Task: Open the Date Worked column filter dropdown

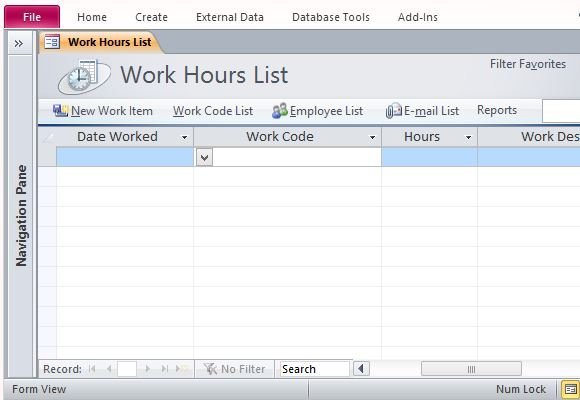Action: [184, 138]
